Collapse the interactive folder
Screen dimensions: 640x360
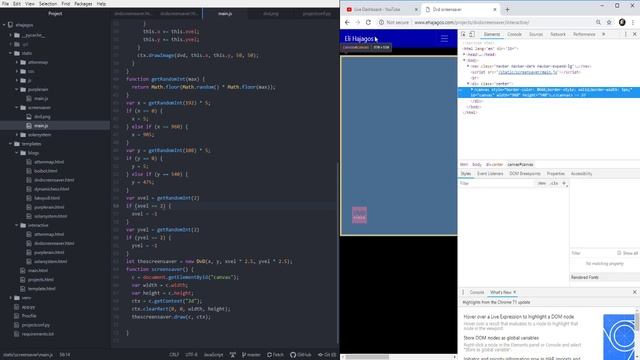coord(17,225)
